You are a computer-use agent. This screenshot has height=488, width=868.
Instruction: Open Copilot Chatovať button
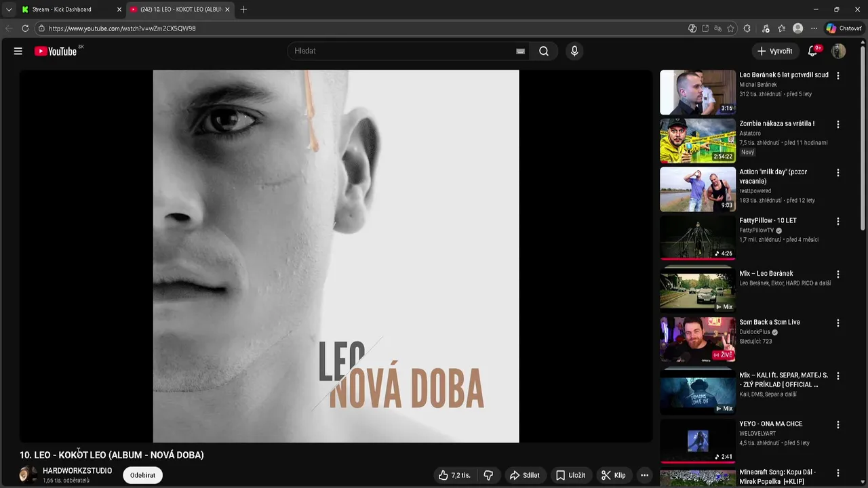pyautogui.click(x=844, y=28)
